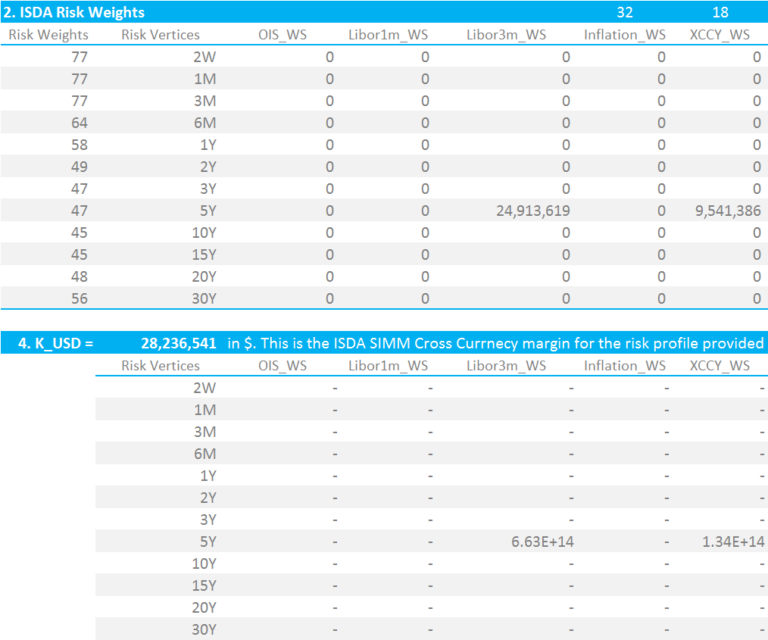Select Risk Vertices header in K_USD table
Image resolution: width=768 pixels, height=640 pixels.
coord(160,366)
